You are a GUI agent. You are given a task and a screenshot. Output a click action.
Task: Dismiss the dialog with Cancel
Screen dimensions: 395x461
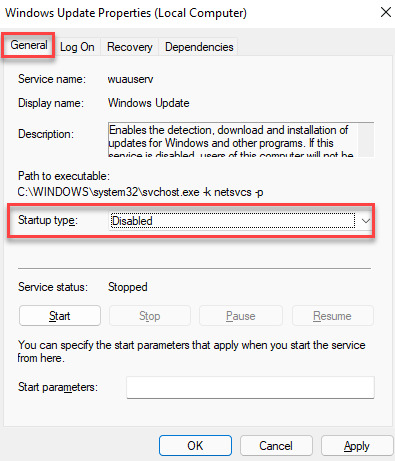point(276,446)
